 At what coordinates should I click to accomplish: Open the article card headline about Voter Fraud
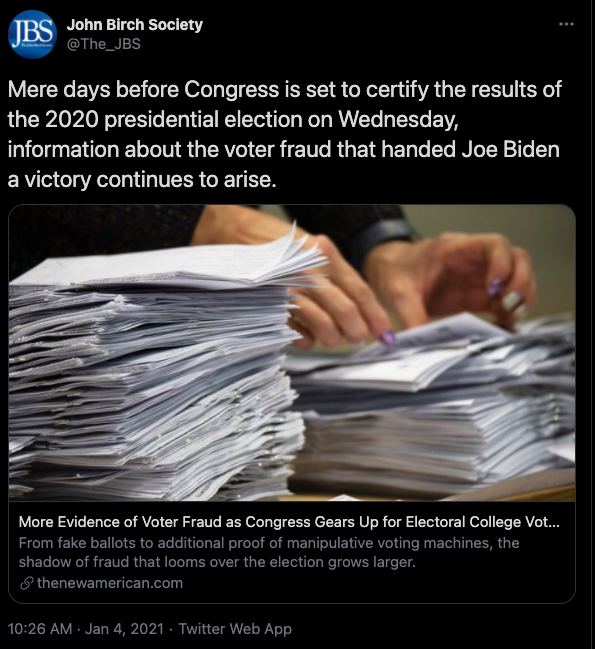[289, 522]
